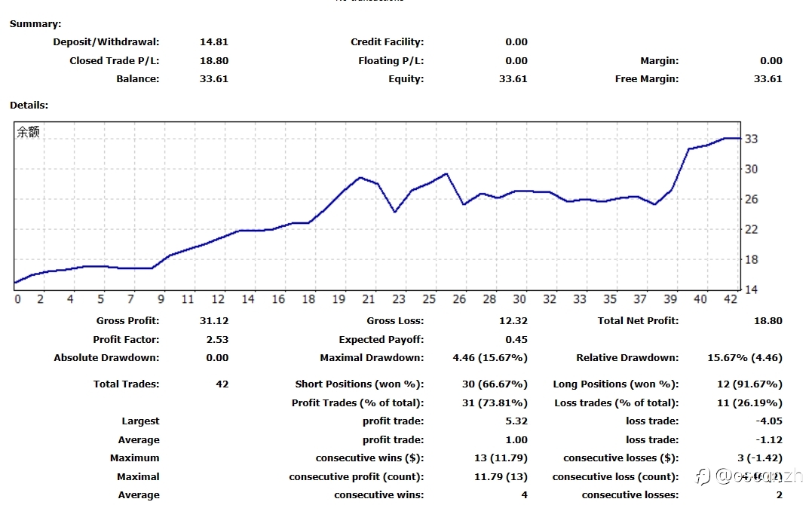
Task: Click the Total Trades value 42
Action: [222, 384]
